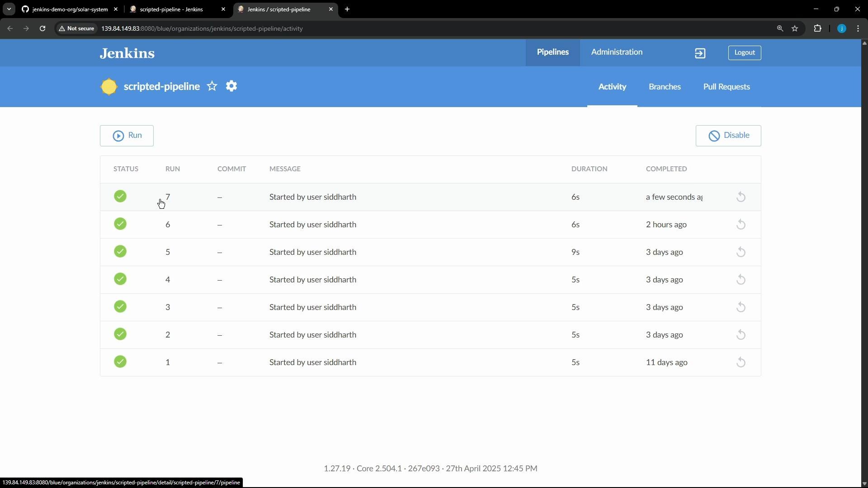Open run number 7 row

(x=430, y=197)
